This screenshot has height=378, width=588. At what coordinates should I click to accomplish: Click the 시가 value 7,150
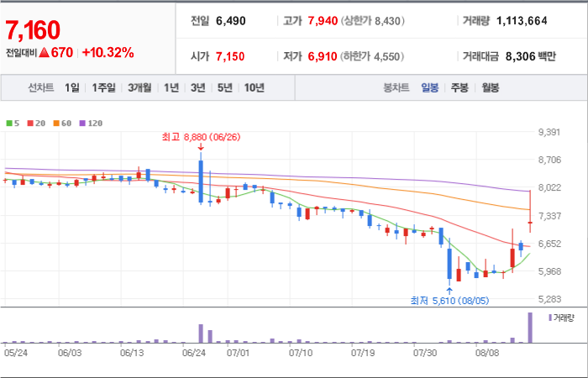pyautogui.click(x=230, y=56)
